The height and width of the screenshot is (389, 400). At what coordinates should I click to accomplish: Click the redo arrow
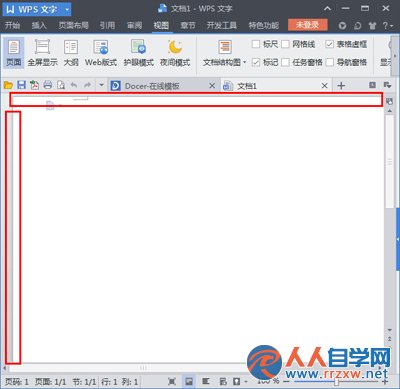[x=87, y=86]
